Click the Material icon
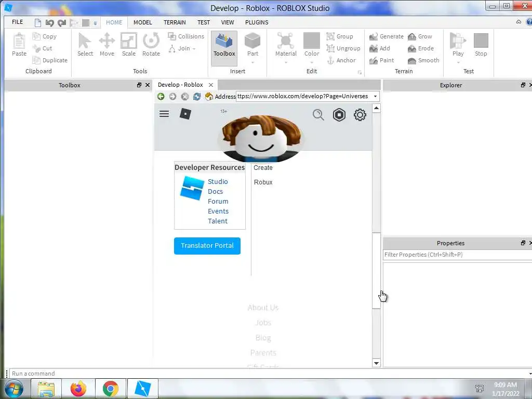Screen dimensions: 532x399 coord(286,41)
